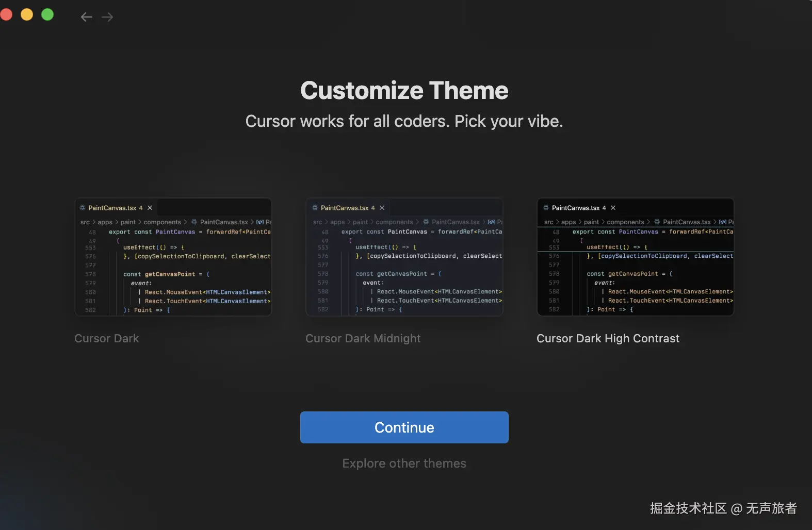Click the Cursor Dark Midnight label
The height and width of the screenshot is (530, 812).
363,338
